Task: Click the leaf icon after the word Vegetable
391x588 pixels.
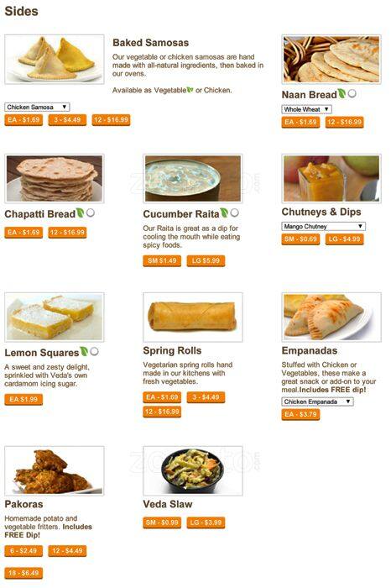Action: coord(190,90)
